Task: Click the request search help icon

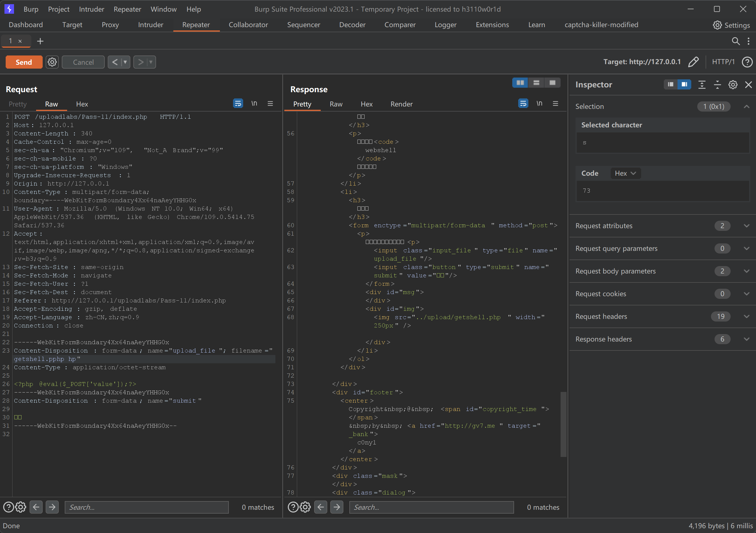Action: [x=8, y=507]
